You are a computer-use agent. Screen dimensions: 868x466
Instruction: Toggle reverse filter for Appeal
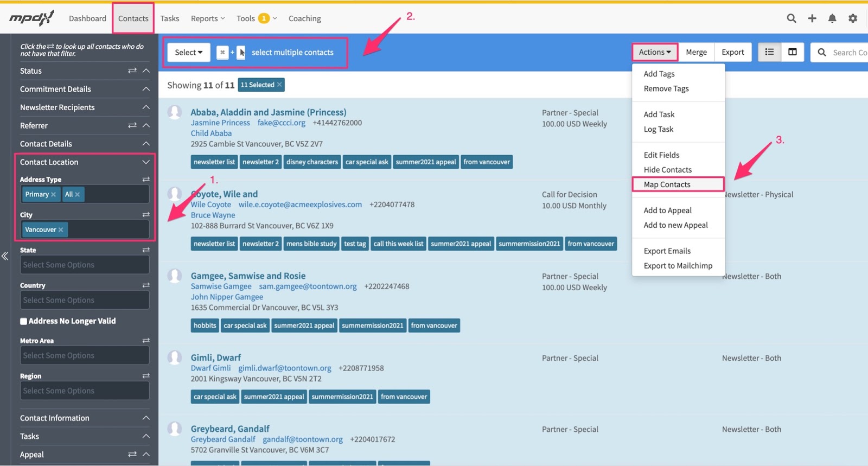pyautogui.click(x=132, y=455)
